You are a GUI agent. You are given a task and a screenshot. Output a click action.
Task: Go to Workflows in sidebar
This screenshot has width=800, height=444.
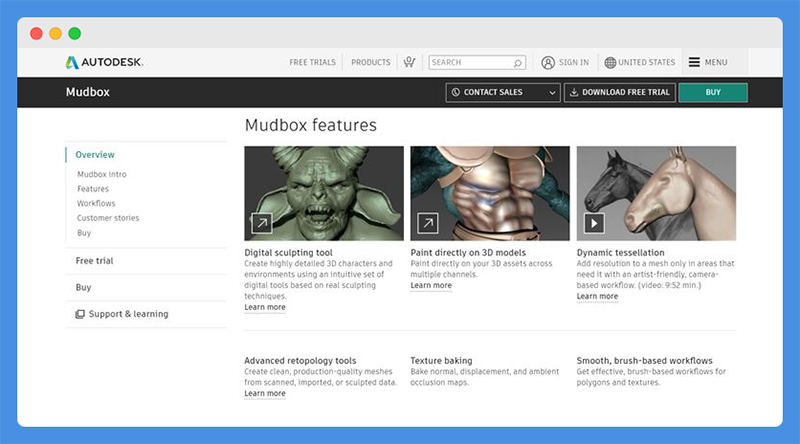click(x=96, y=203)
